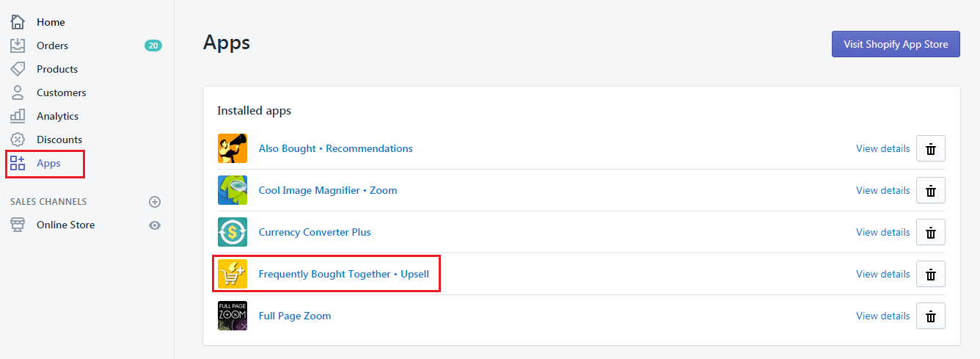This screenshot has height=359, width=980.
Task: View details for Cool Image Magnifier
Action: [x=882, y=190]
